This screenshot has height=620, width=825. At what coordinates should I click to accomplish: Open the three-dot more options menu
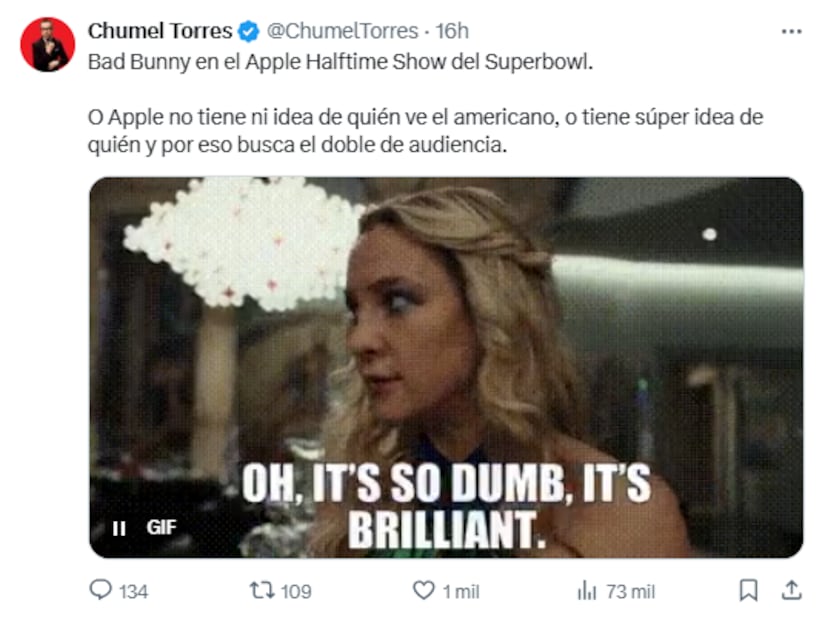pyautogui.click(x=791, y=31)
